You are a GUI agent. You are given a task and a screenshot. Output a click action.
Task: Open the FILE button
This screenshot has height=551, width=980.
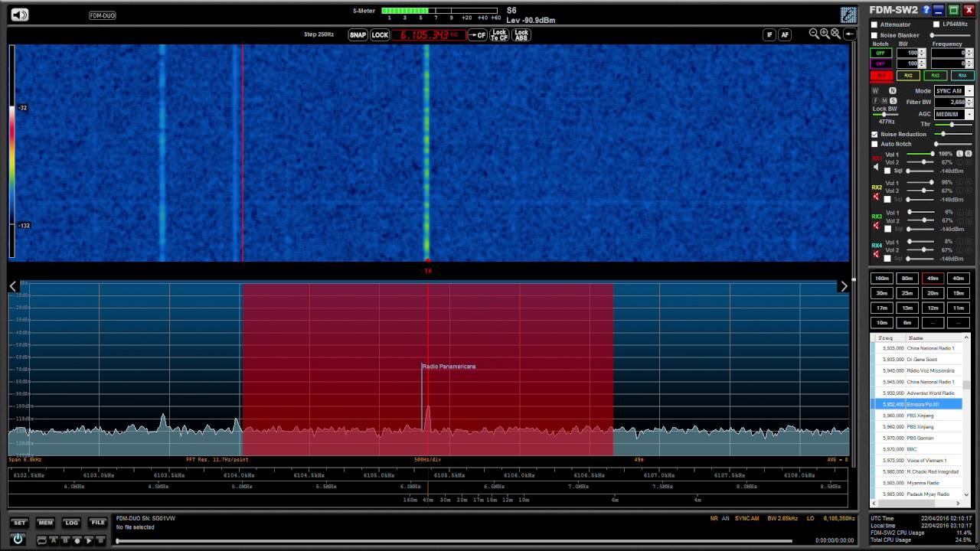coord(97,523)
